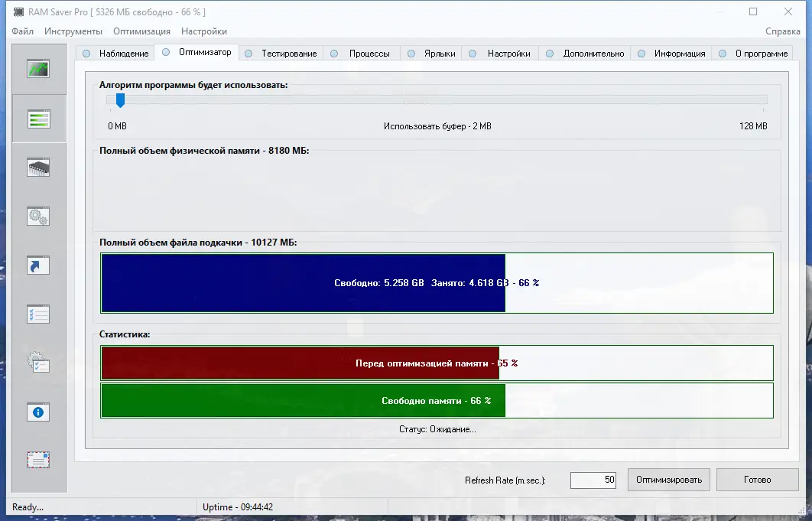Switch to the Оптимизатор tab
Image resolution: width=812 pixels, height=521 pixels.
click(197, 52)
